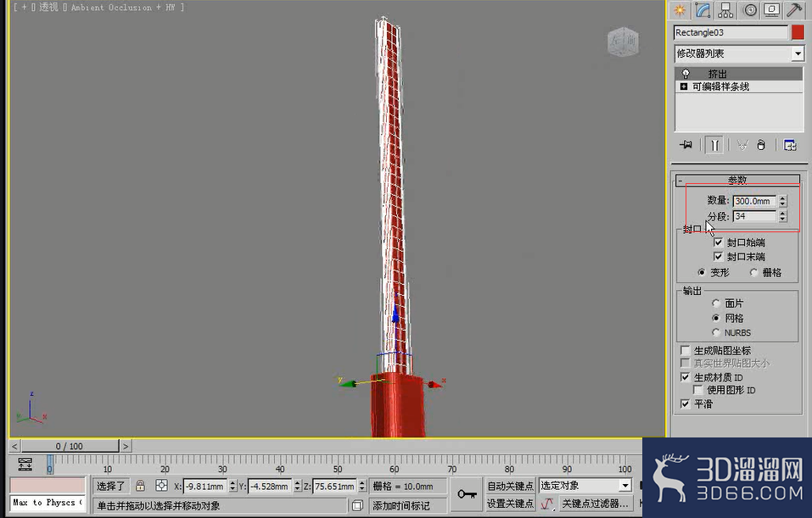The height and width of the screenshot is (518, 812).
Task: Toggle the 自动关键点 button
Action: click(510, 486)
